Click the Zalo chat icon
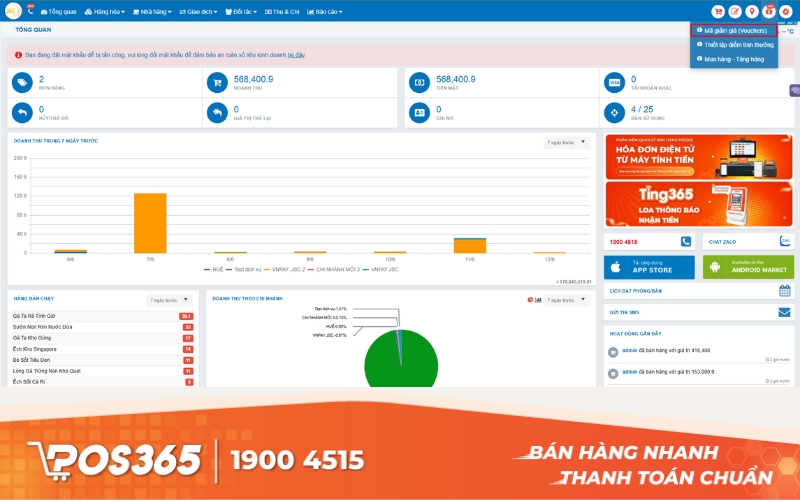This screenshot has width=800, height=500. click(785, 241)
